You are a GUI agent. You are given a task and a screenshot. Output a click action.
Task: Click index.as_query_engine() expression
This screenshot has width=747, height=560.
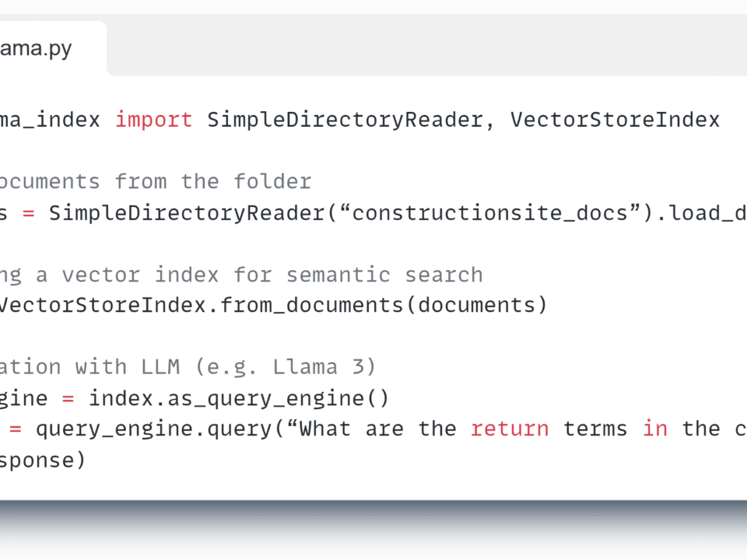coord(237,398)
